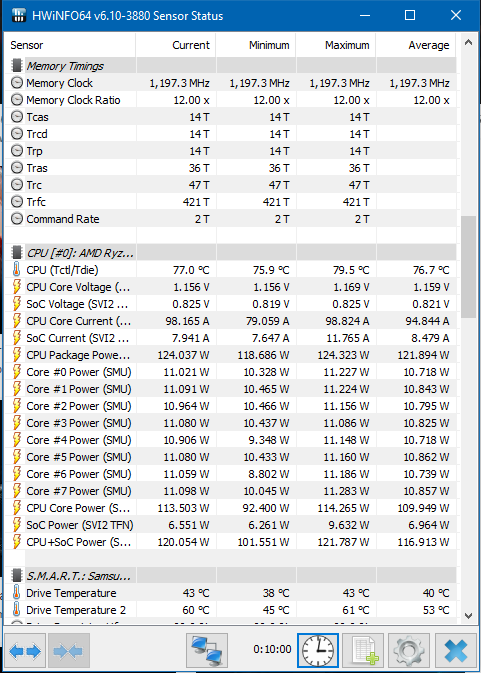Click the thermometer icon for Drive Temperature

16,593
